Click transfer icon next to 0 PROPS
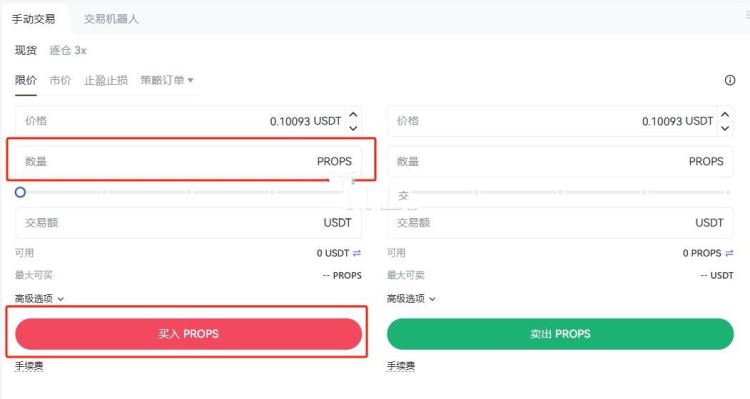This screenshot has height=399, width=750. click(x=729, y=253)
